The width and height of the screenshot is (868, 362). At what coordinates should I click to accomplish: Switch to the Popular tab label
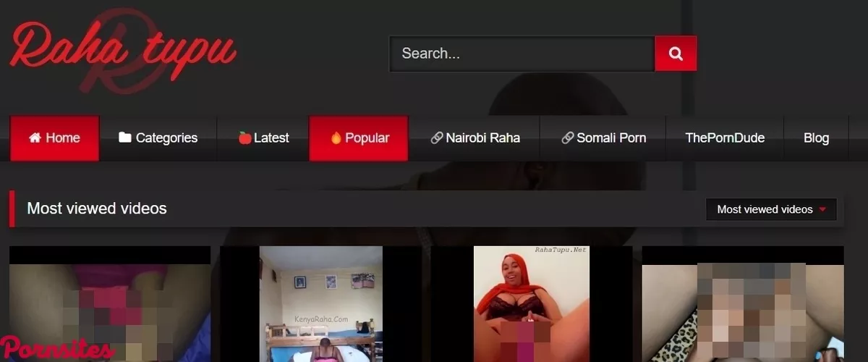tap(367, 138)
